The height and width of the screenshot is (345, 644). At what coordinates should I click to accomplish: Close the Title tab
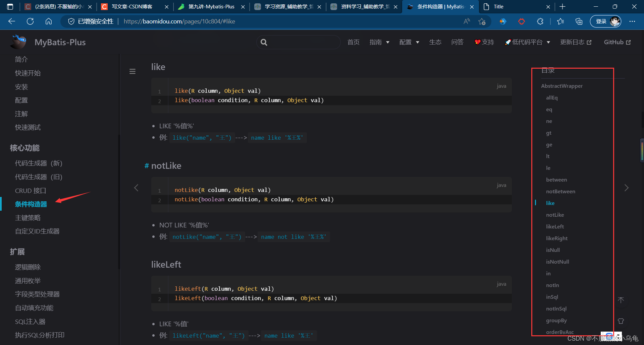pyautogui.click(x=548, y=7)
